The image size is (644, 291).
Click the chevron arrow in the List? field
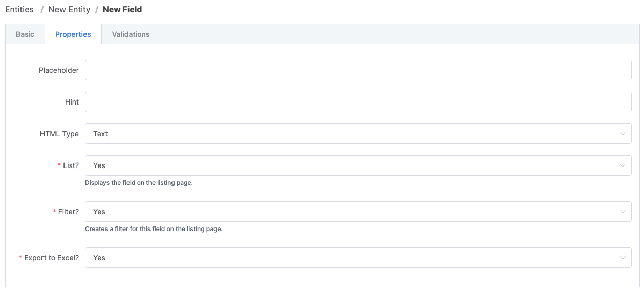(x=622, y=165)
